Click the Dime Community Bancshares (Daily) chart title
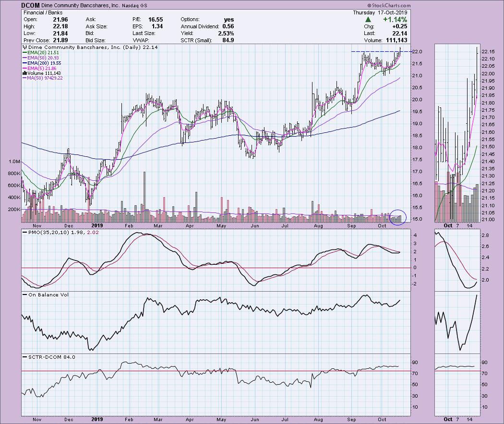Image resolution: width=504 pixels, height=424 pixels. 93,47
